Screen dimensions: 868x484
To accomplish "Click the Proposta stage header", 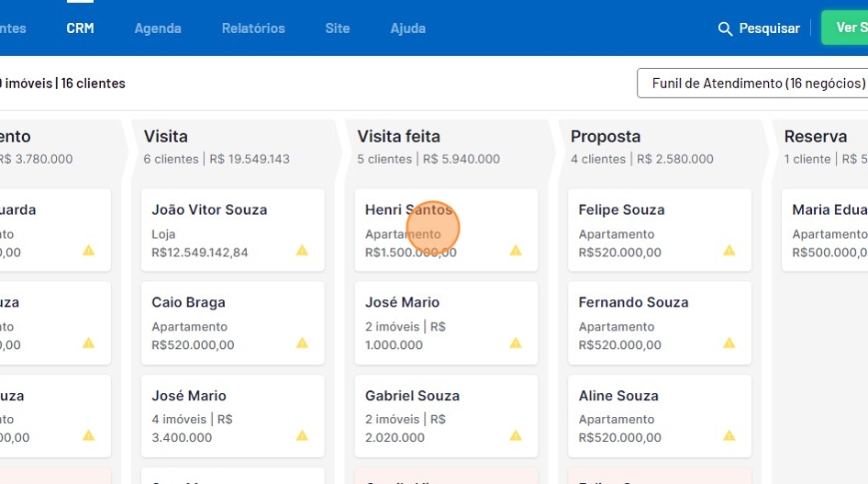I will point(606,137).
